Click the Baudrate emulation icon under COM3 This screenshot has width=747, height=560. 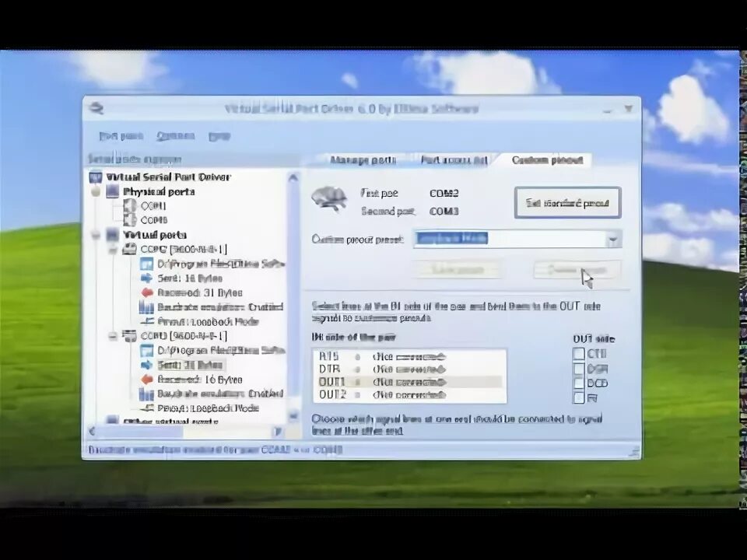point(146,394)
